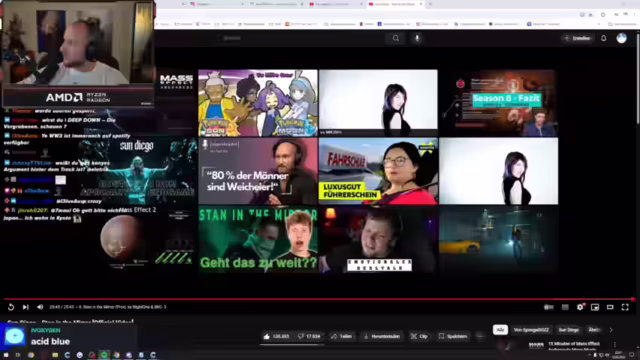This screenshot has height=360, width=640.
Task: Open the Mass Effect Andromeda thumbnail
Action: pyautogui.click(x=176, y=103)
